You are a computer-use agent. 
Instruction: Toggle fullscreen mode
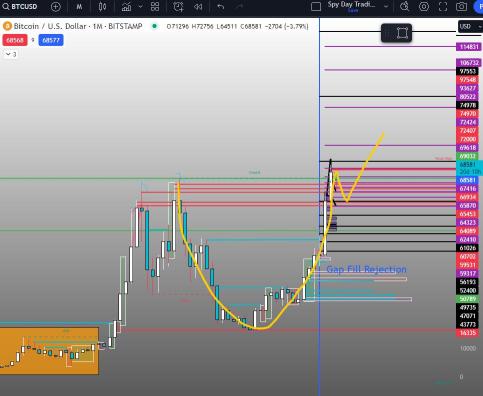443,7
